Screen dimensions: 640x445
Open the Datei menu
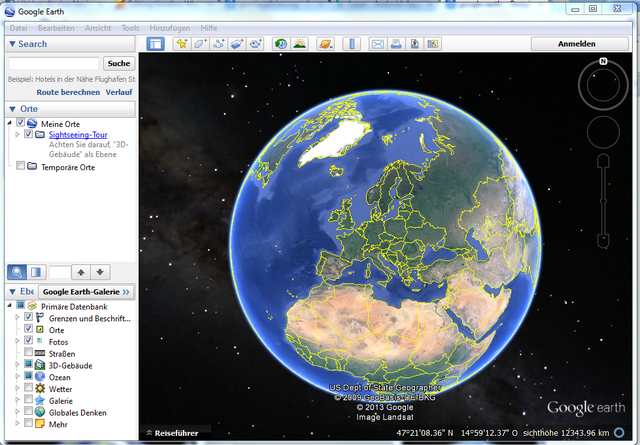(x=18, y=28)
